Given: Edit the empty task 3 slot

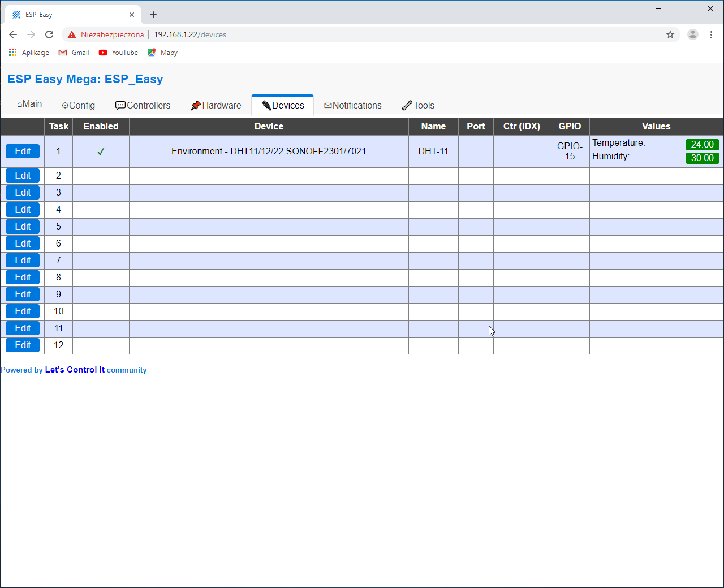Looking at the screenshot, I should point(23,192).
